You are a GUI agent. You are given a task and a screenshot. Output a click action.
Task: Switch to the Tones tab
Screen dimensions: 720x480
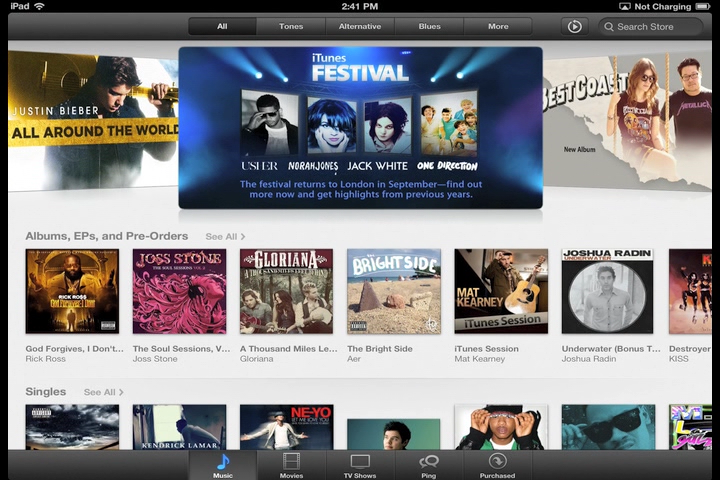[291, 27]
